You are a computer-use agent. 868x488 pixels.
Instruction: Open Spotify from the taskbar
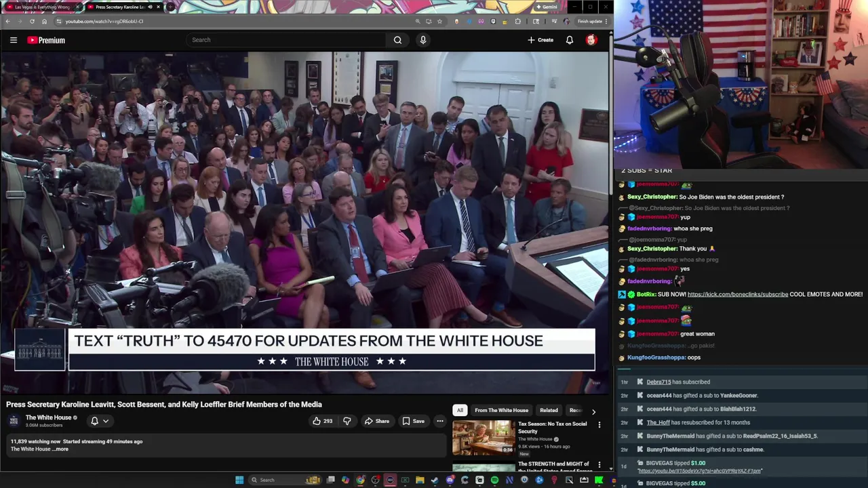click(494, 480)
